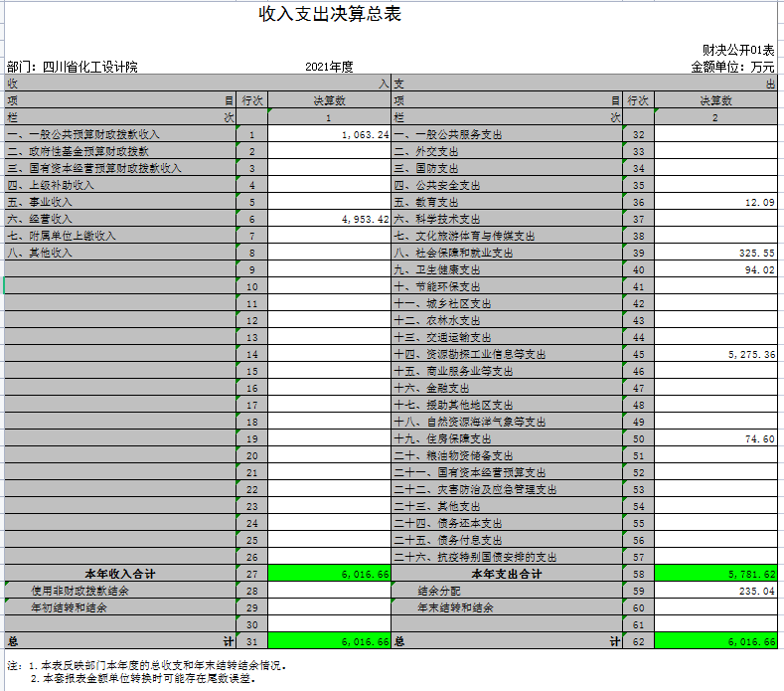Select the 外交支出 cell

(507, 151)
